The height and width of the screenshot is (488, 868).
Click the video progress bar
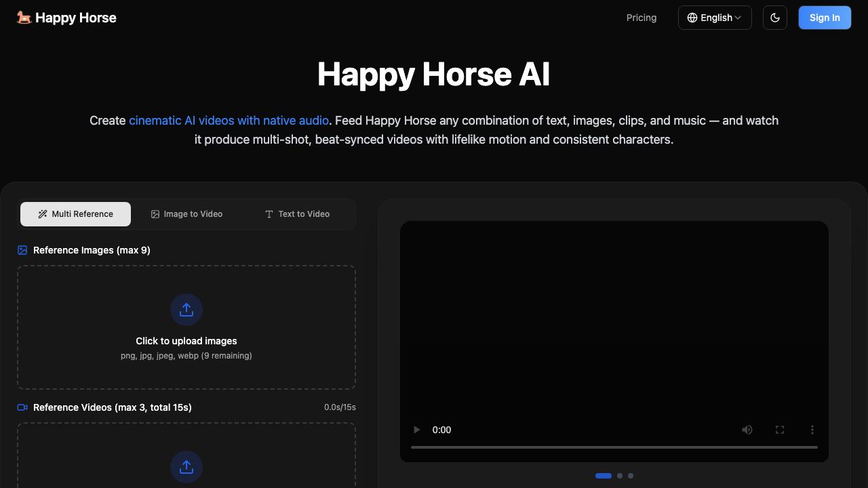pos(614,447)
